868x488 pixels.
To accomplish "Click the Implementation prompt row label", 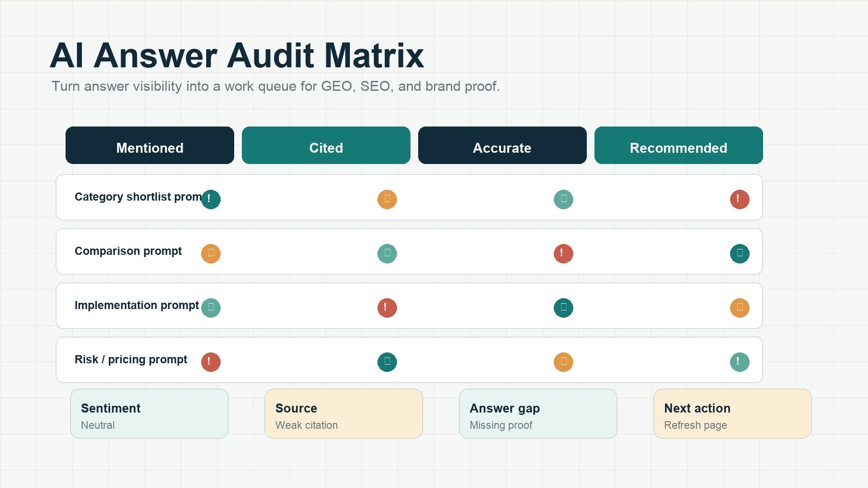I will [x=137, y=305].
